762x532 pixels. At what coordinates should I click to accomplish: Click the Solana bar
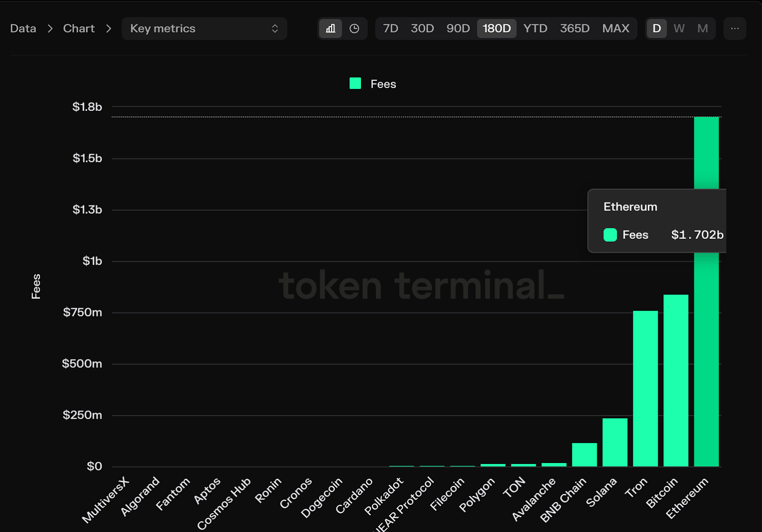point(615,443)
